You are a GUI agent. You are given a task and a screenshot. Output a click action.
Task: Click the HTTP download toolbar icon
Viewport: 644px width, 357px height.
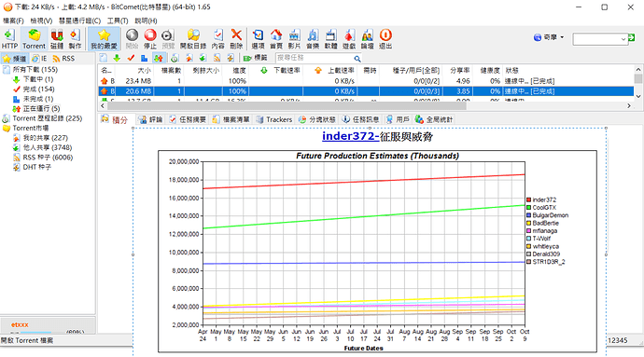(x=9, y=39)
